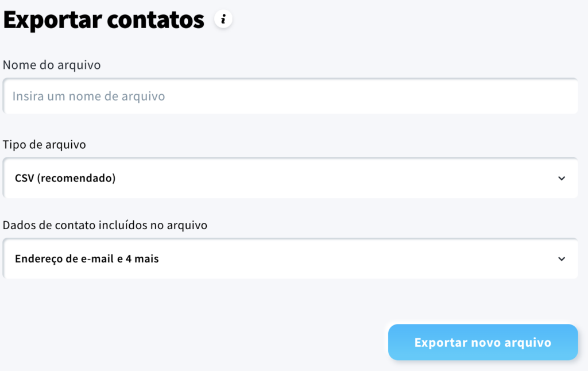The width and height of the screenshot is (588, 371).
Task: Click the Exportar novo arquivo button
Action: click(482, 342)
